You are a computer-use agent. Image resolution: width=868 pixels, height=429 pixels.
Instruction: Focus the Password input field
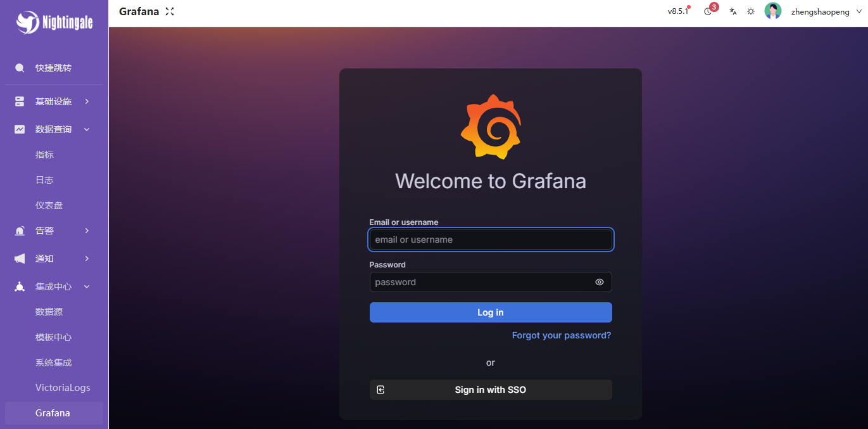[491, 282]
